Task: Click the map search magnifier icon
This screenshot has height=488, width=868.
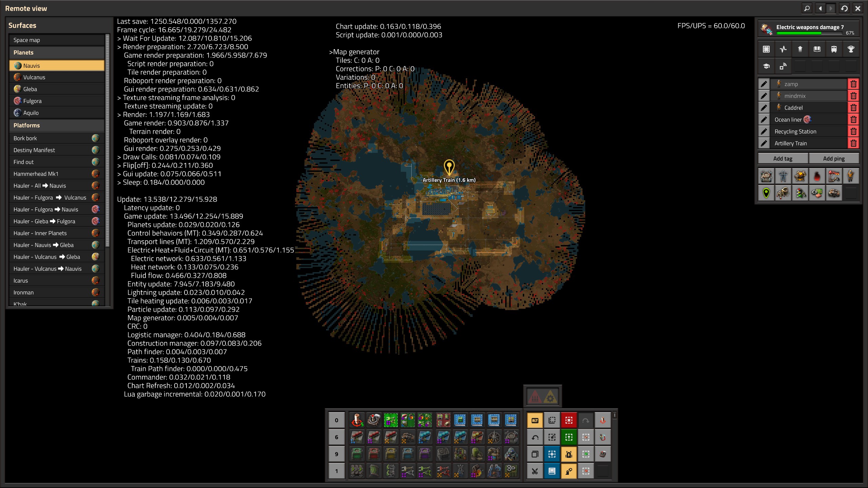Action: click(807, 8)
